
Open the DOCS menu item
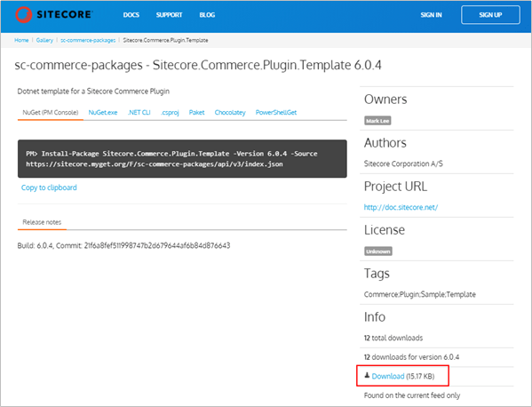[131, 15]
